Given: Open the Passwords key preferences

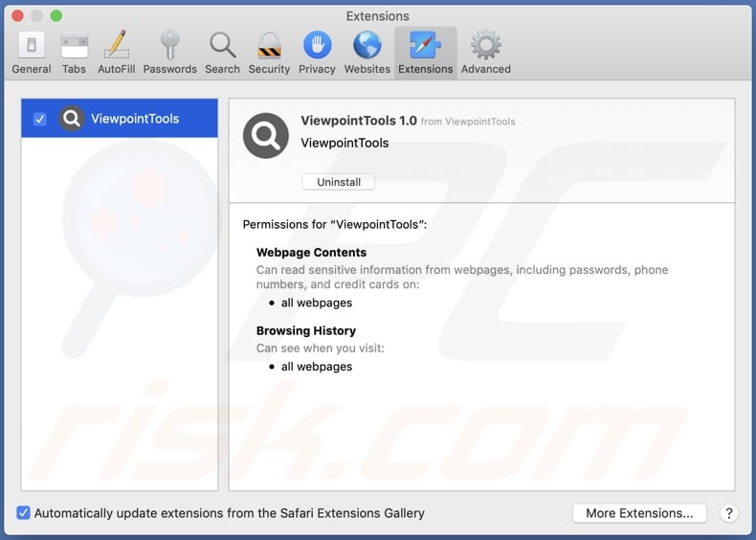Looking at the screenshot, I should click(169, 53).
